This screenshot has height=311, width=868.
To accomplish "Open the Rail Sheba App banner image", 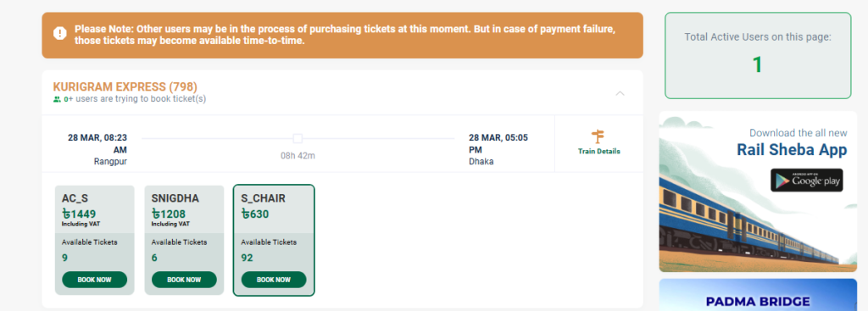I will [758, 192].
